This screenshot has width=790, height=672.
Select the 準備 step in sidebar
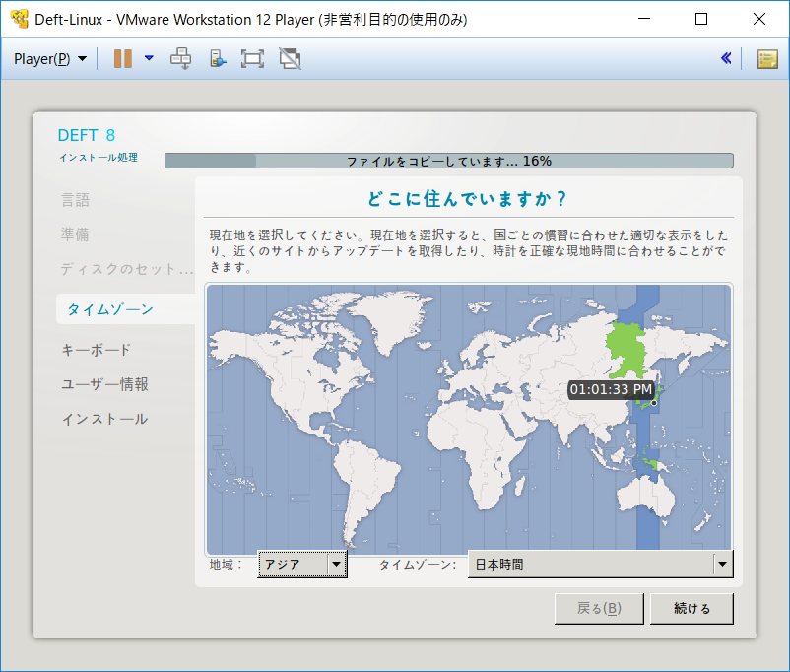coord(75,235)
